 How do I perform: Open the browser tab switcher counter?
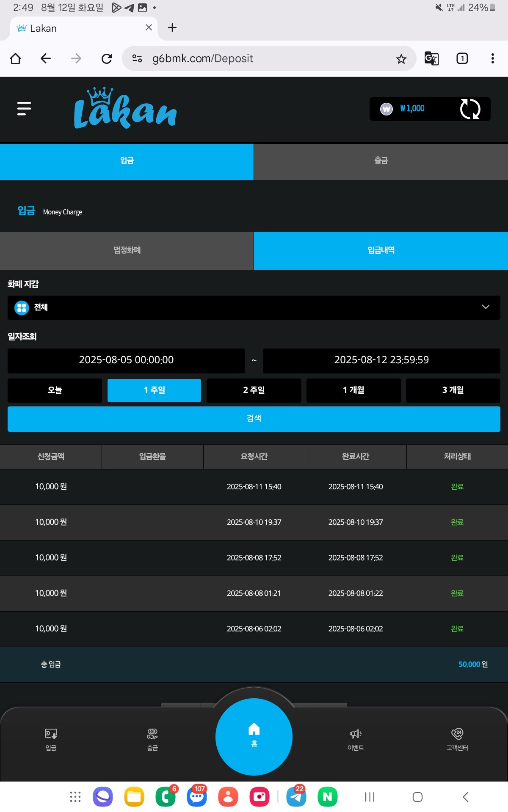click(462, 58)
